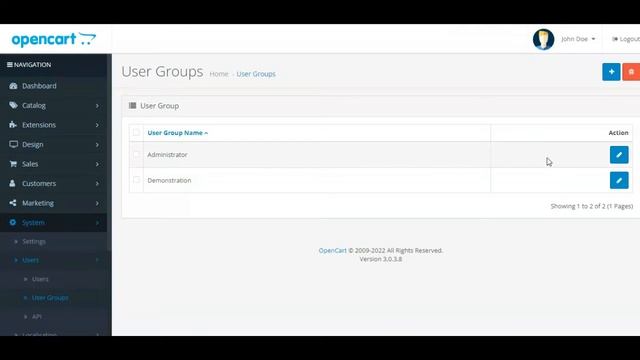640x360 pixels.
Task: Open the OpenCart footer link
Action: (x=332, y=251)
